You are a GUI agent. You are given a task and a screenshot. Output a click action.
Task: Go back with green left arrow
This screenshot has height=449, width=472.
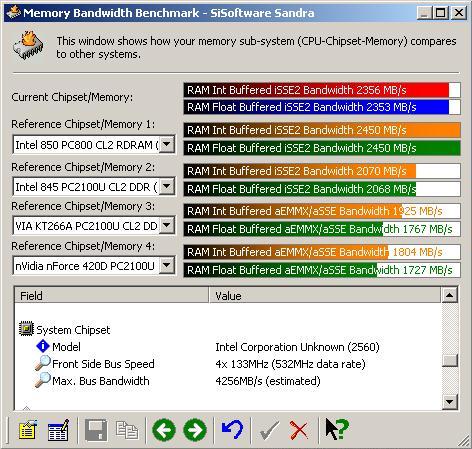[x=164, y=430]
